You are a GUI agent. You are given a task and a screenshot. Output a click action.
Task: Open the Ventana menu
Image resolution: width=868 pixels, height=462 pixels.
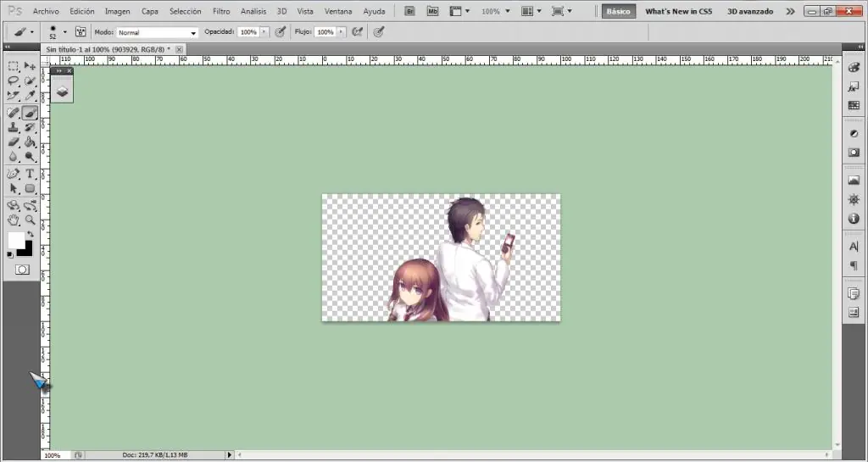[337, 11]
